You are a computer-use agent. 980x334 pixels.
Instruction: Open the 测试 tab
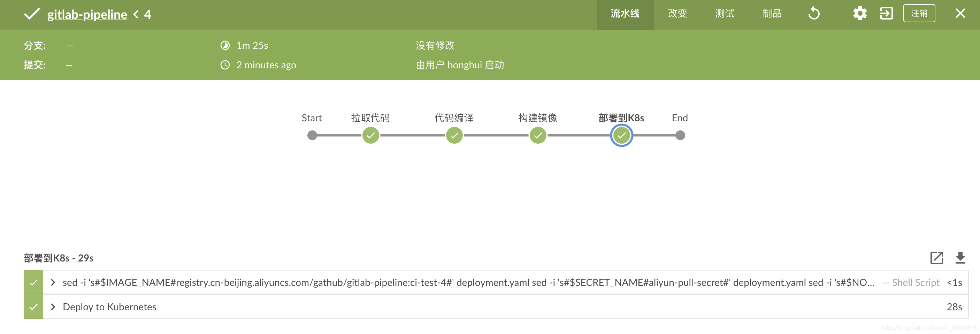tap(724, 14)
